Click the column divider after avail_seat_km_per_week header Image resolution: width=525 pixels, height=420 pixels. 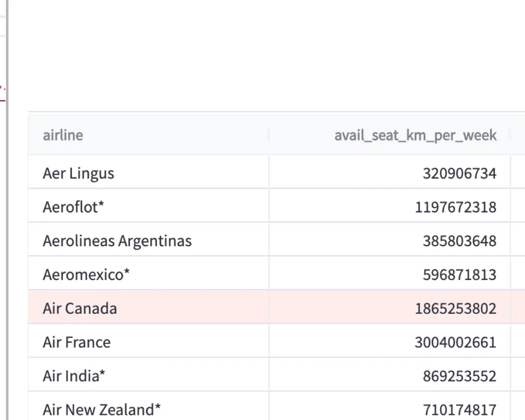[511, 135]
